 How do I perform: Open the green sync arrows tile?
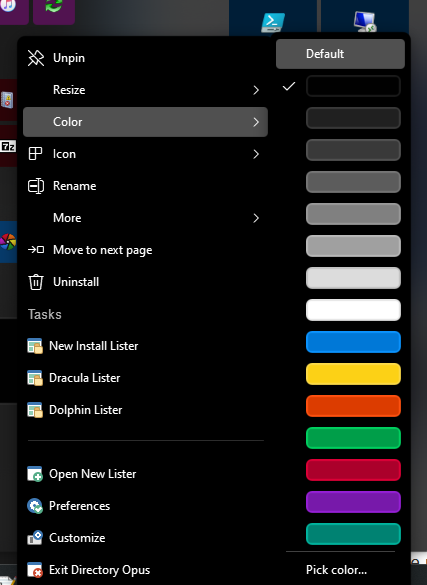(x=54, y=11)
